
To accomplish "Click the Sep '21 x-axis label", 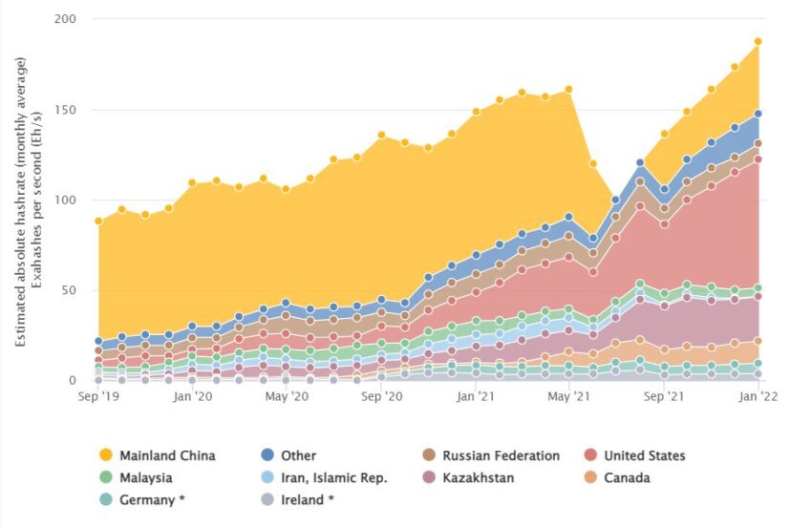I will tap(663, 396).
